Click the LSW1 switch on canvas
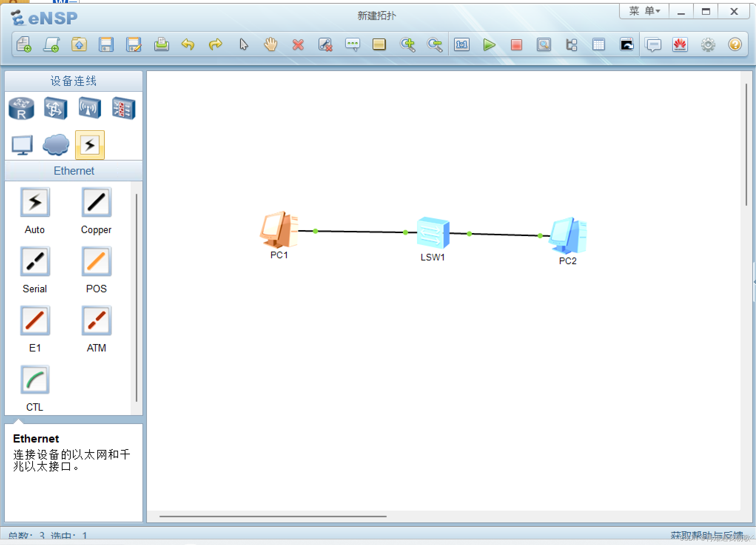Screen dimensions: 756x545 click(433, 233)
